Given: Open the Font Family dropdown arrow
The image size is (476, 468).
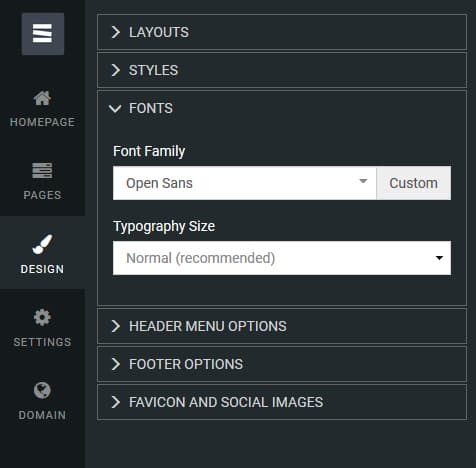Looking at the screenshot, I should coord(363,181).
